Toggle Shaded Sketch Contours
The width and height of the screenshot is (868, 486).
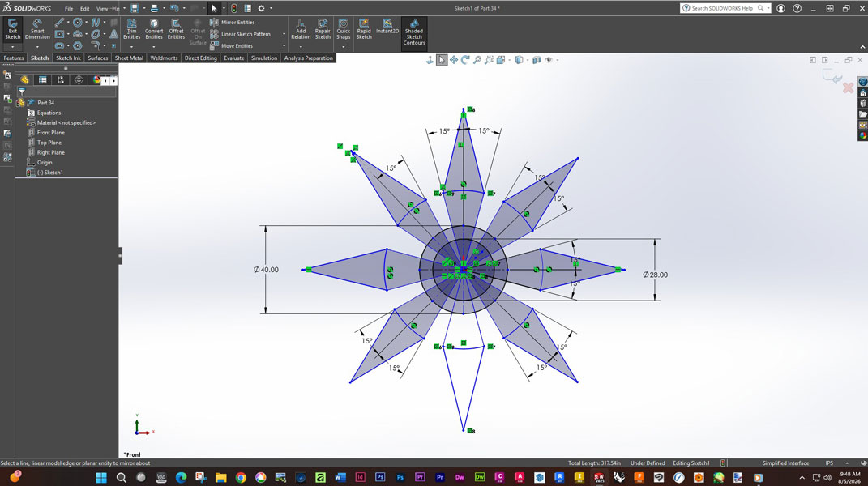tap(414, 32)
